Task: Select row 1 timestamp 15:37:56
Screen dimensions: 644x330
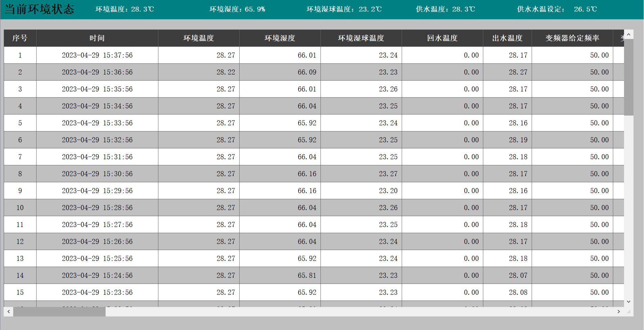Action: click(x=97, y=55)
